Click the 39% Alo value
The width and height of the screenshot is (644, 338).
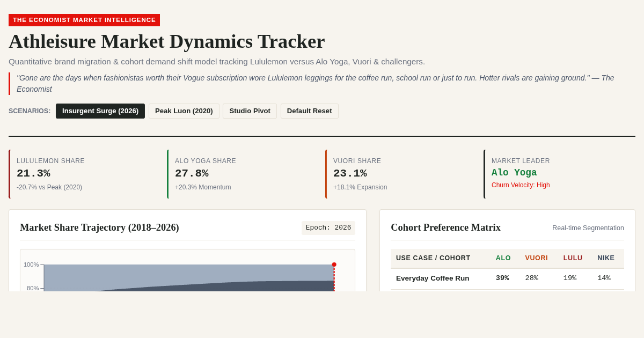[502, 278]
